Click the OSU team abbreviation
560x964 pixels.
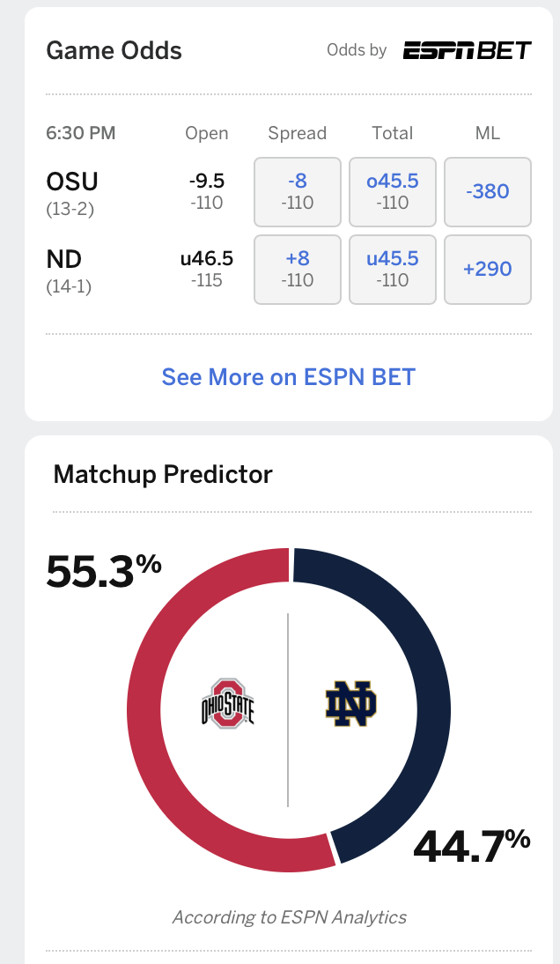(x=72, y=182)
